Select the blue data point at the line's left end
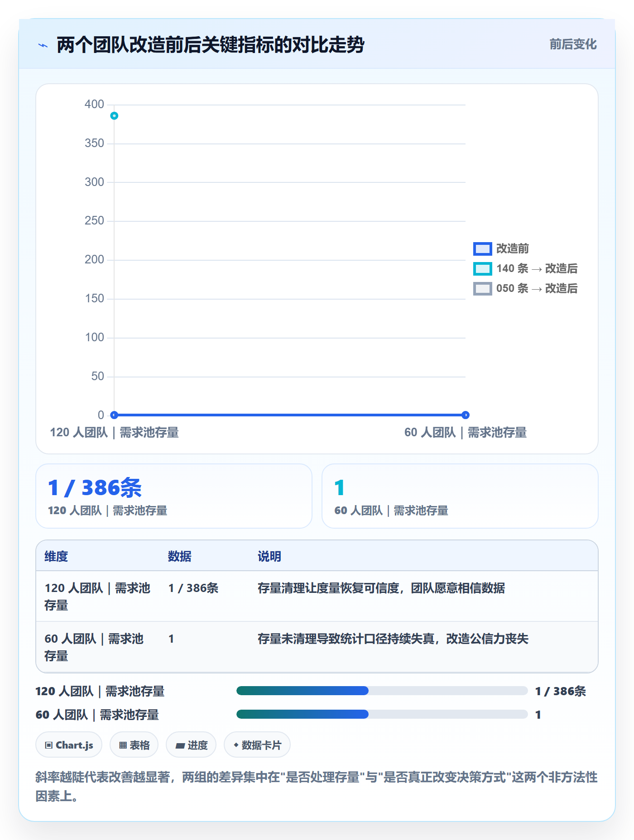634x840 pixels. [114, 415]
